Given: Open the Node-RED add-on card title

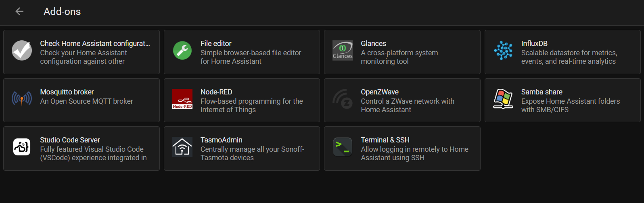Looking at the screenshot, I should 216,92.
